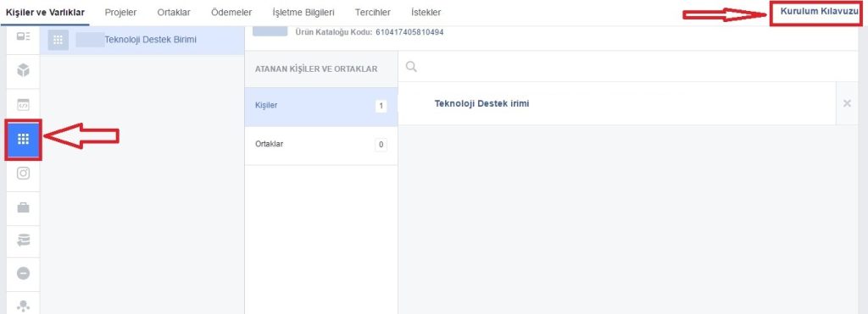Switch to the İstekler tab

click(x=426, y=12)
